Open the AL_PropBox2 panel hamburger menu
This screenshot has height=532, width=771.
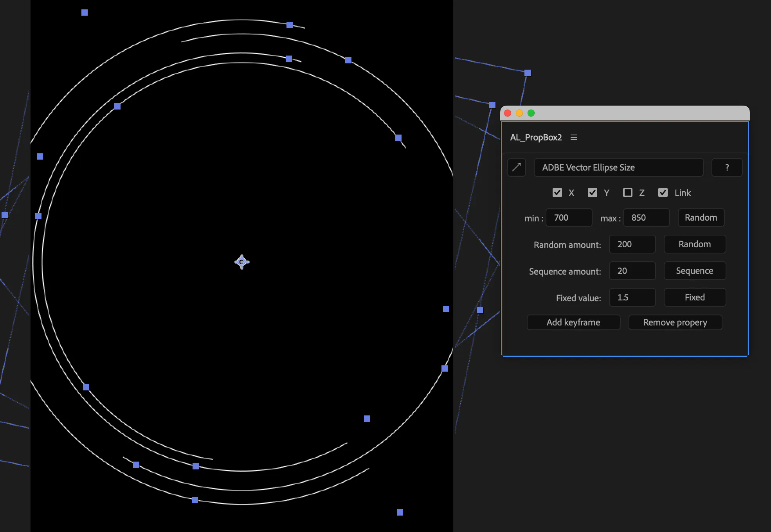574,137
